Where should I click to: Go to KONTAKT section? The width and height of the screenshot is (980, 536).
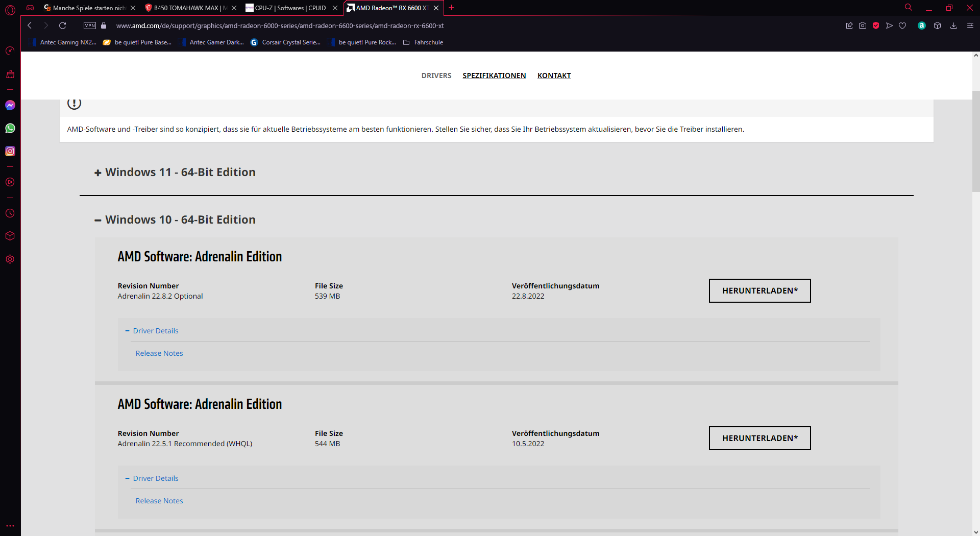[x=554, y=76]
